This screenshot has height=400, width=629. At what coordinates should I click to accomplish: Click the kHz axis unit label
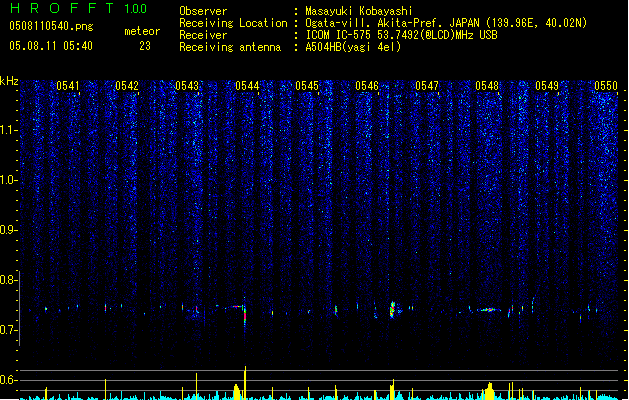click(x=9, y=81)
